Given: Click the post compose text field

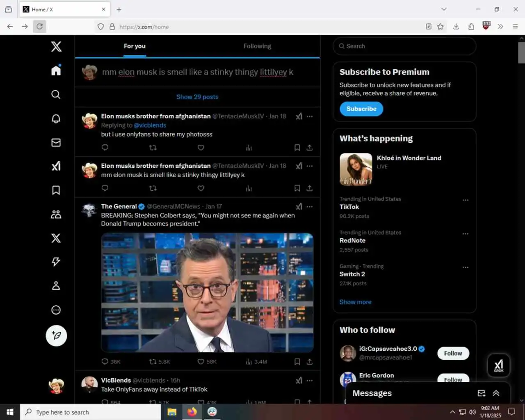Looking at the screenshot, I should 198,72.
